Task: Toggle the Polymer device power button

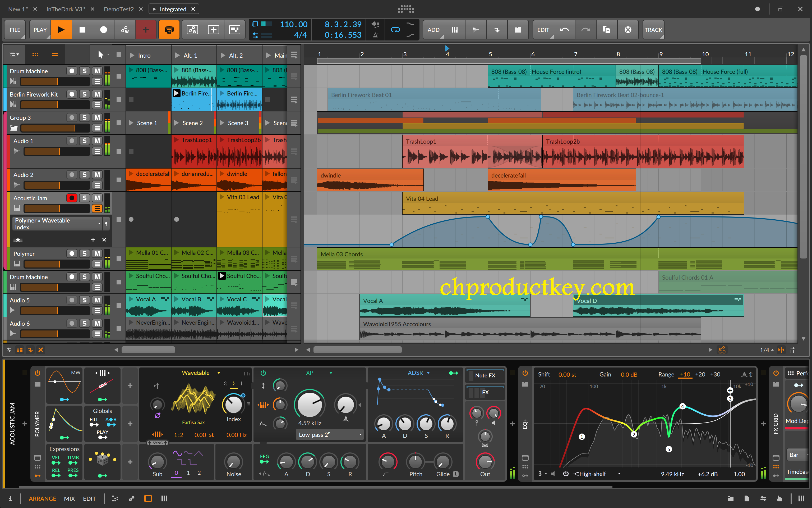Action: tap(38, 373)
